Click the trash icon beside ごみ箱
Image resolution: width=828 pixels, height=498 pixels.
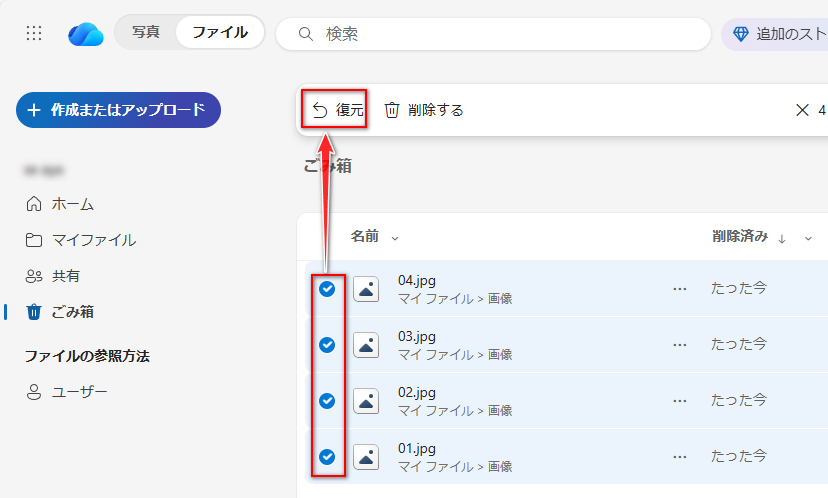34,312
